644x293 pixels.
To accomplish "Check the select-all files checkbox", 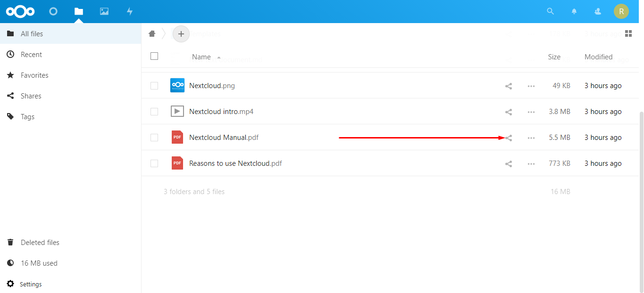I will pyautogui.click(x=154, y=56).
